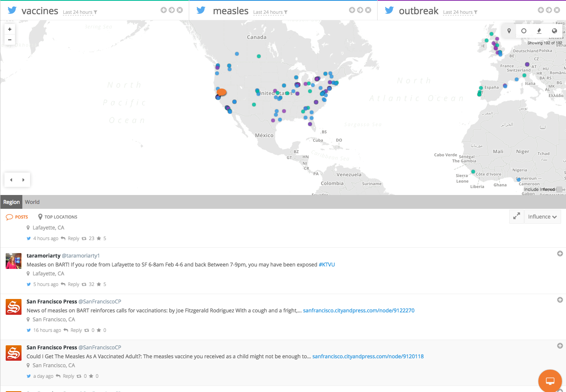Select the heatmap flame map mode
This screenshot has width=566, height=392.
(x=539, y=31)
